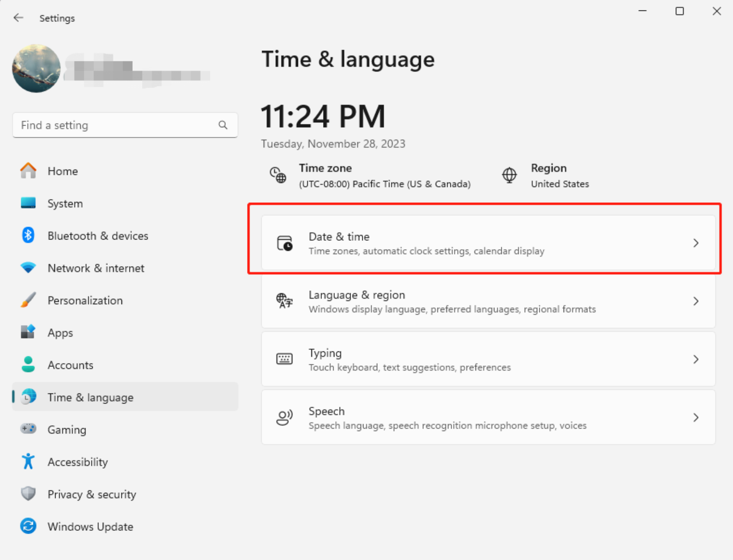Click the Home house icon
733x560 pixels.
click(x=28, y=171)
